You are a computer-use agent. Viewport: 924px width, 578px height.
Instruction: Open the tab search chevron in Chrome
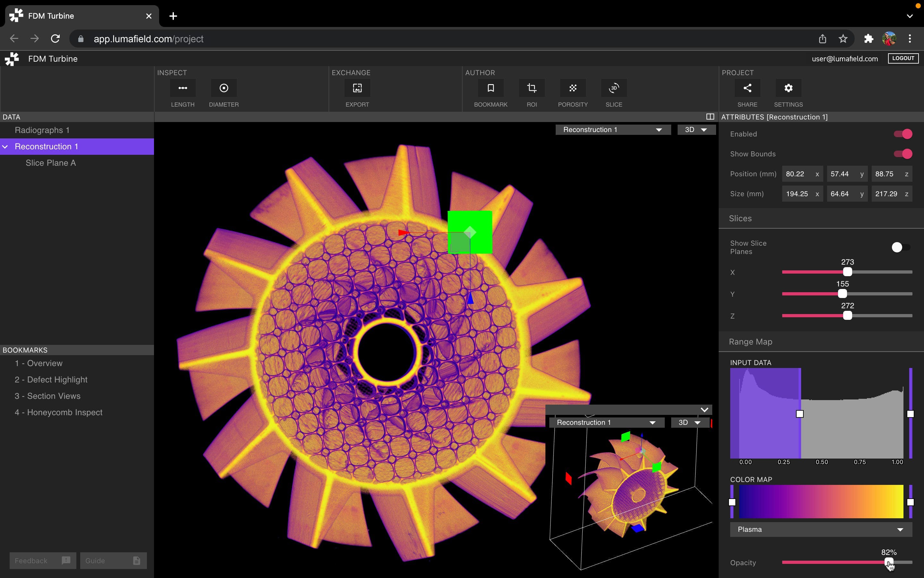(910, 16)
